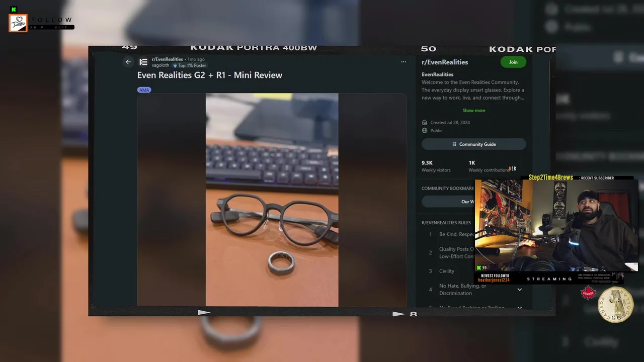This screenshot has width=644, height=362.
Task: Click the red maple leaf badge
Action: point(588,293)
